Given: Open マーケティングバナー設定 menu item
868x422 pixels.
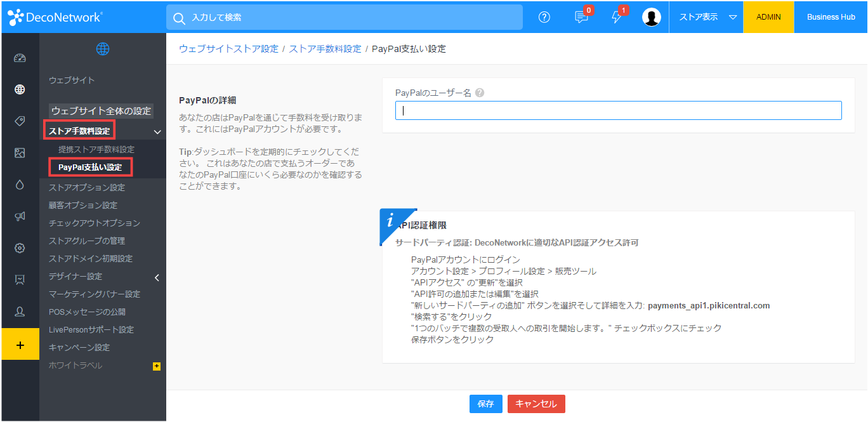Looking at the screenshot, I should click(x=95, y=294).
